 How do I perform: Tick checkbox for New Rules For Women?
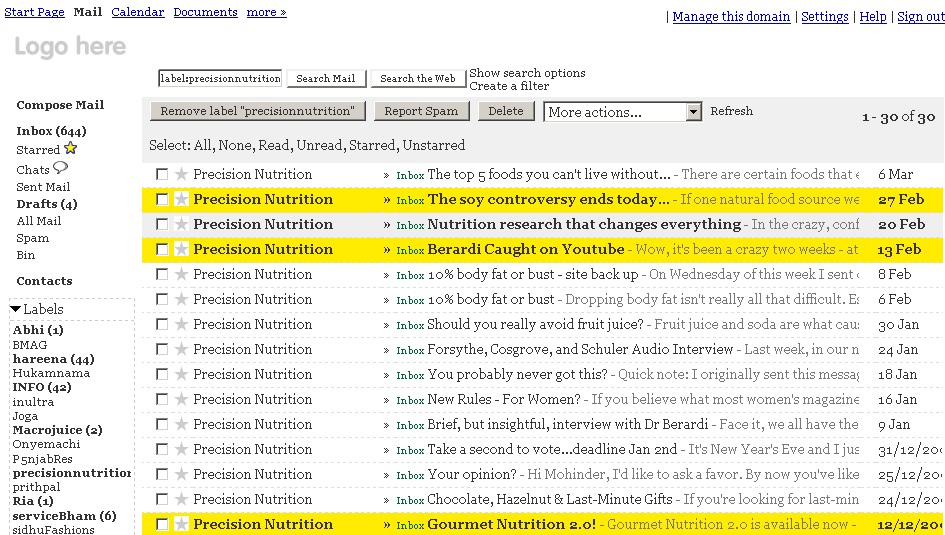tap(162, 399)
